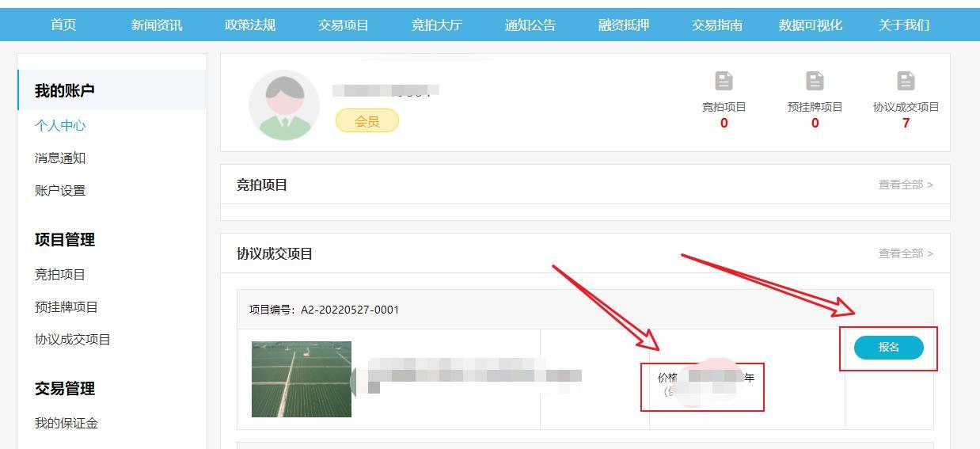Image resolution: width=980 pixels, height=449 pixels.
Task: Open 新闻资讯 in the top navigation
Action: tap(157, 25)
